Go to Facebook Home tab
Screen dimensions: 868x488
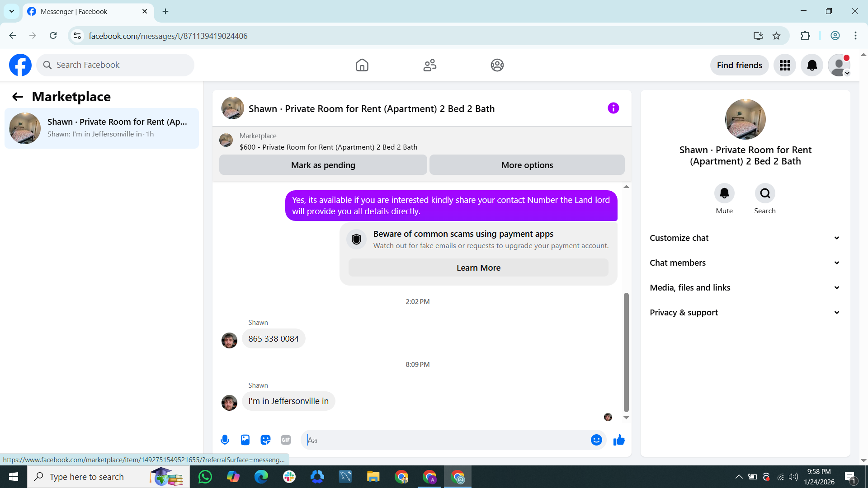pos(362,66)
